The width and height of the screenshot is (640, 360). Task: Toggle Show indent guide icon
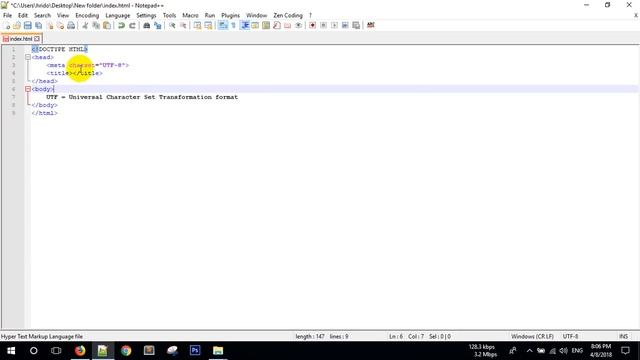click(245, 25)
